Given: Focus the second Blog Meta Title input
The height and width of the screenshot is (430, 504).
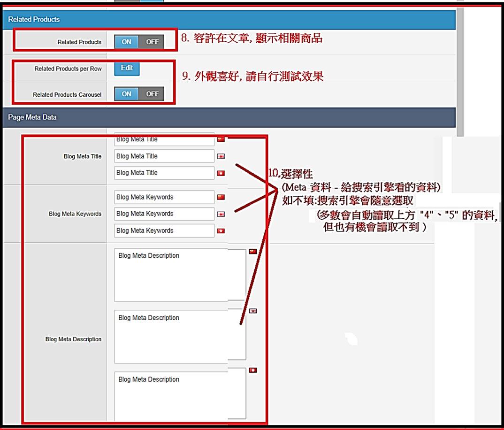Looking at the screenshot, I should (x=164, y=156).
